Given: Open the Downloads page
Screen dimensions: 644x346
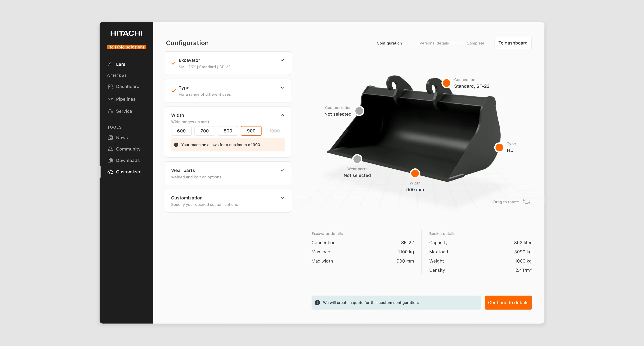Looking at the screenshot, I should (x=128, y=160).
